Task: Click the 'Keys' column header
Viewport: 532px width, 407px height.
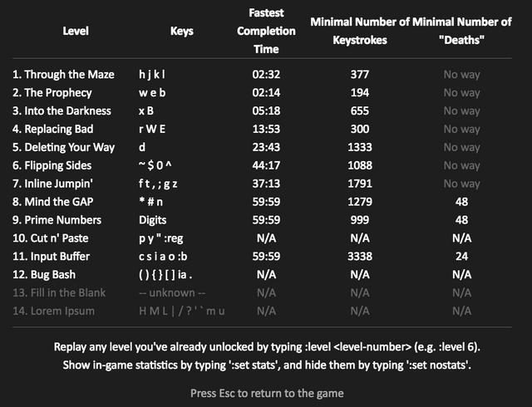Action: tap(182, 32)
